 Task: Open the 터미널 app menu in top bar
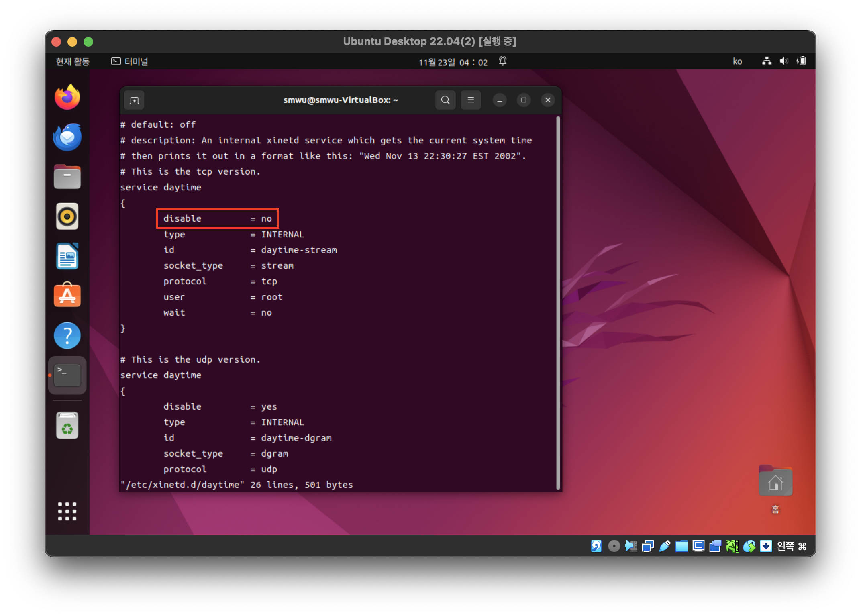click(130, 61)
